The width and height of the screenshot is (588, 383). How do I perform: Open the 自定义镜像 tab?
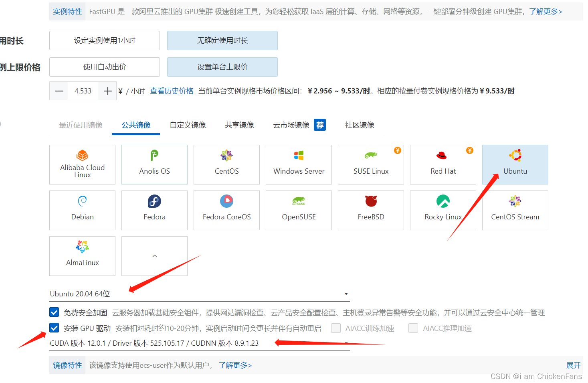coord(188,125)
